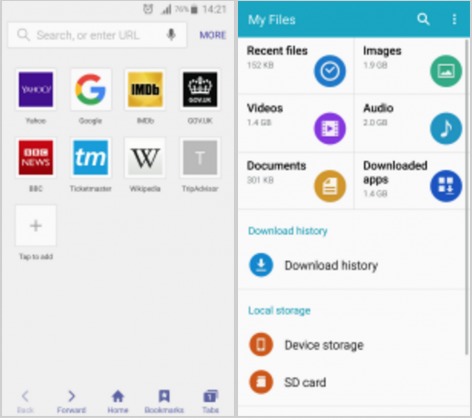The width and height of the screenshot is (472, 420).
Task: Tap the MORE button in the browser
Action: [213, 35]
